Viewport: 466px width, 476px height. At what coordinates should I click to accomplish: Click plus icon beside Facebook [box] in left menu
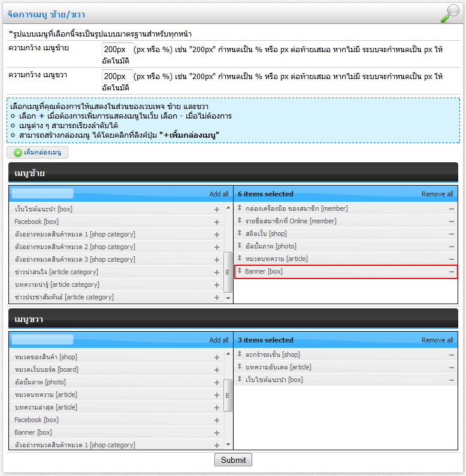(217, 222)
